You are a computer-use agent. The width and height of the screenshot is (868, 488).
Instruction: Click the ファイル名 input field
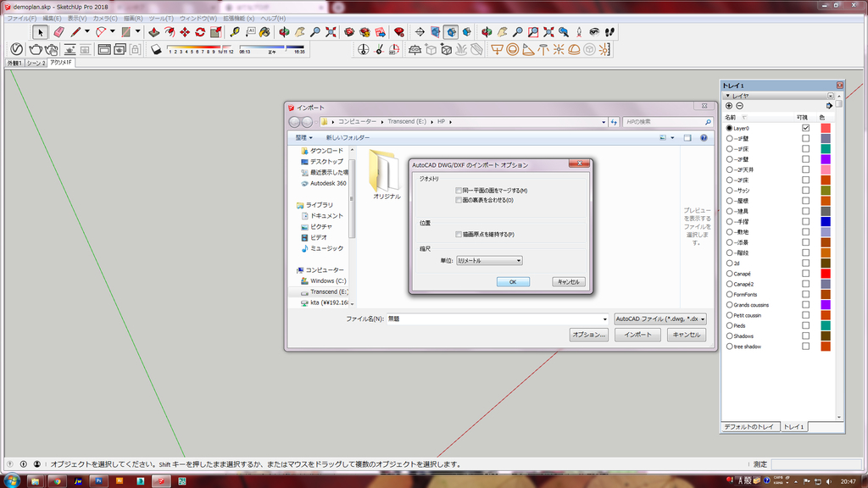point(497,319)
